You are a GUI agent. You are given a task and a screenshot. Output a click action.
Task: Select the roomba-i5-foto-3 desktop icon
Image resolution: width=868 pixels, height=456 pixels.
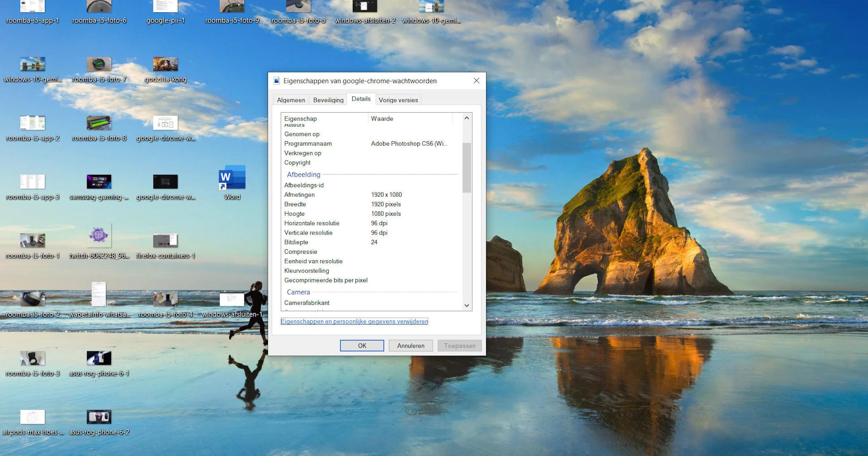point(33,364)
